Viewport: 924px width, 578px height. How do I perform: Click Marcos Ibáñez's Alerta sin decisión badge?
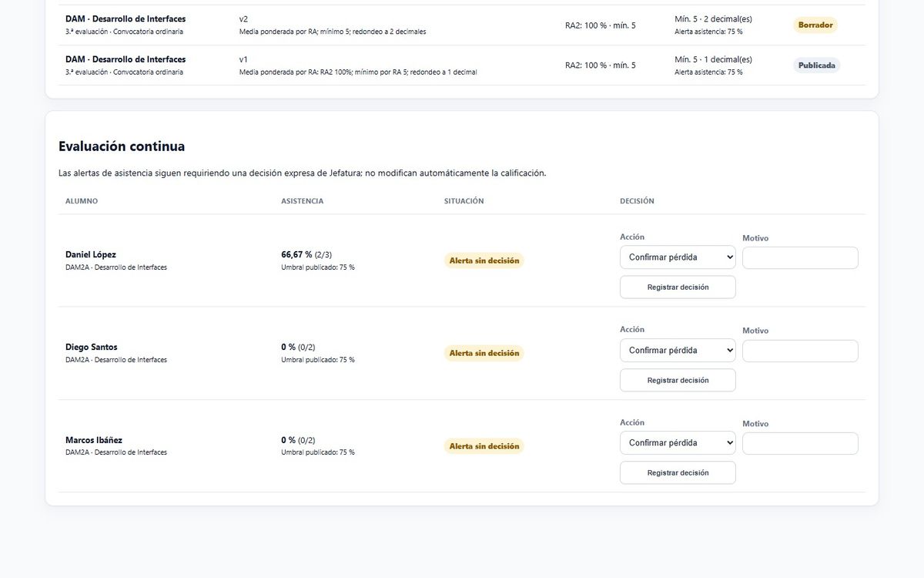pyautogui.click(x=484, y=446)
